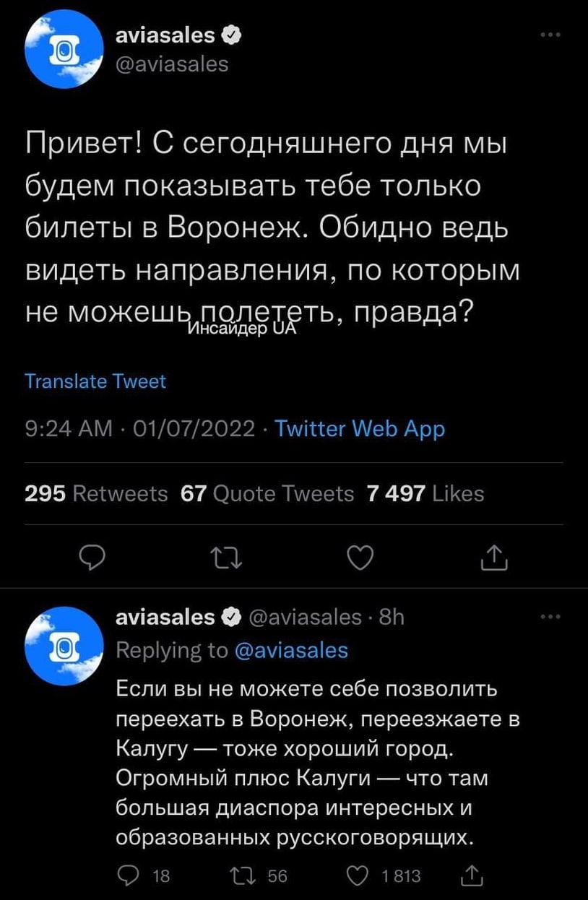Click the verified badge beside the main aviasales name
The width and height of the screenshot is (588, 900).
pos(231,34)
